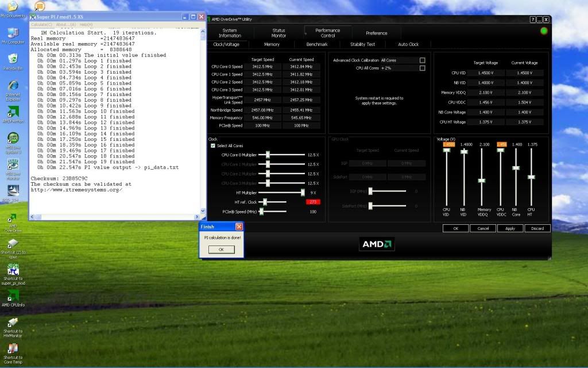The width and height of the screenshot is (588, 368).
Task: Click the CPU Core 0 Multiplier slider handle
Action: pos(268,155)
